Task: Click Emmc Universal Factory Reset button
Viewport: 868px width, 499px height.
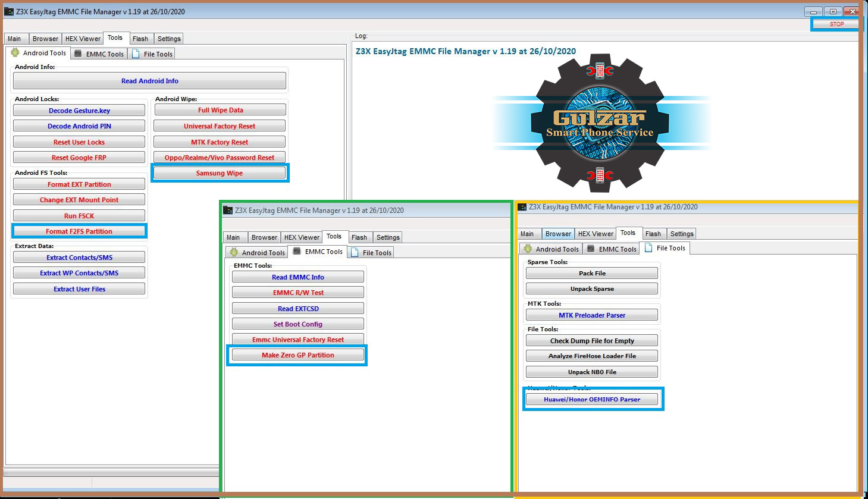Action: coord(298,340)
